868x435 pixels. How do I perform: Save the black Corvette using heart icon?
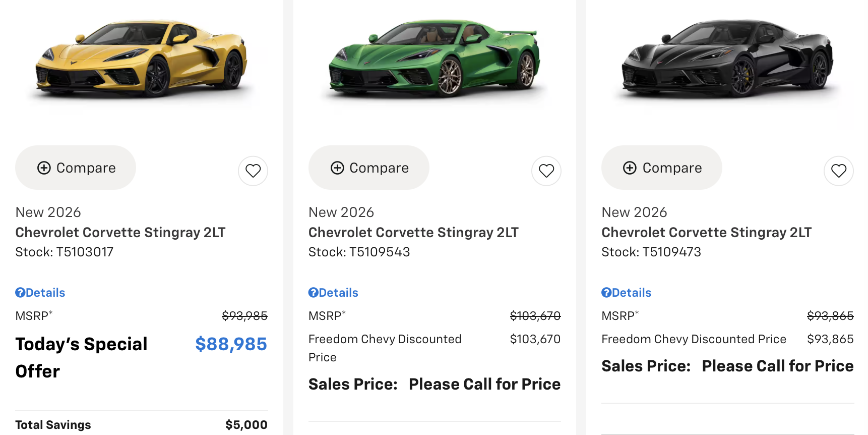point(838,171)
